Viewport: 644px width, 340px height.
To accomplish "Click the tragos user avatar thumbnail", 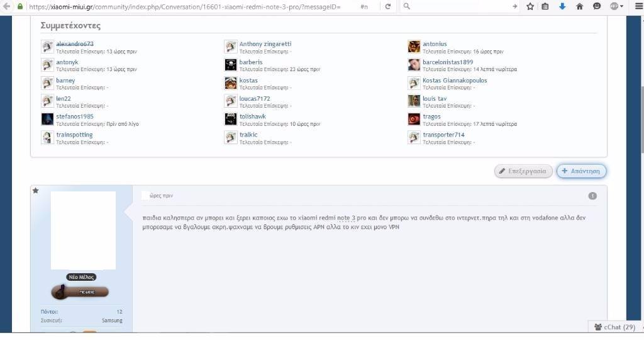I will (x=414, y=119).
